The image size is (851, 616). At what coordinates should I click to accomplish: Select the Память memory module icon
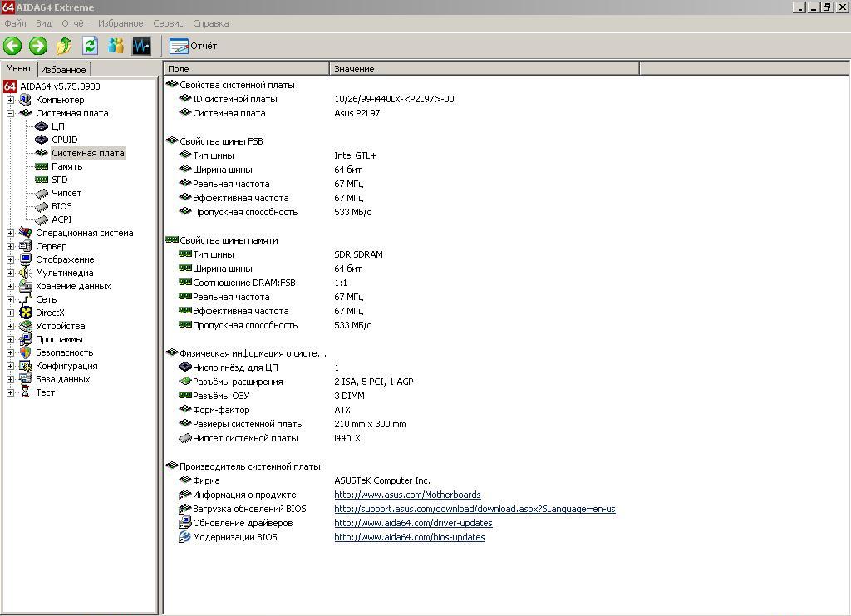42,166
